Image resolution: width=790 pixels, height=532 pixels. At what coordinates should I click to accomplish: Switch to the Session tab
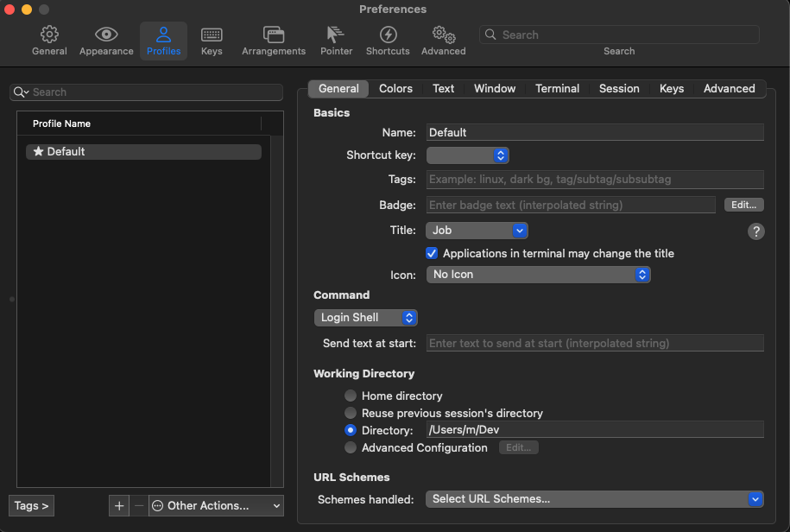click(x=619, y=89)
